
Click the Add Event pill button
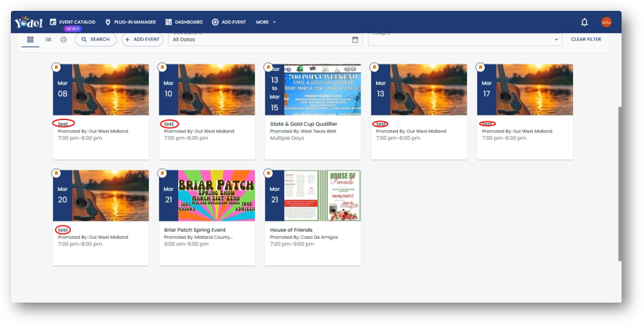click(x=143, y=39)
